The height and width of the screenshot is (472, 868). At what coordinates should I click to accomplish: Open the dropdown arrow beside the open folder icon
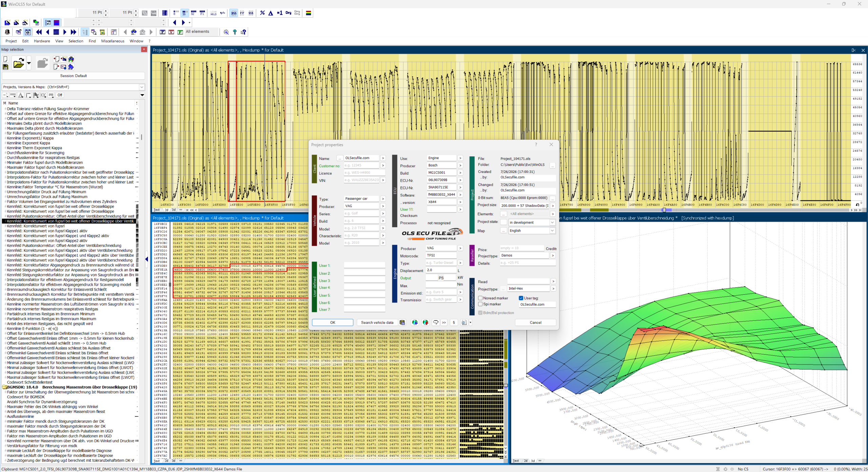click(x=28, y=63)
